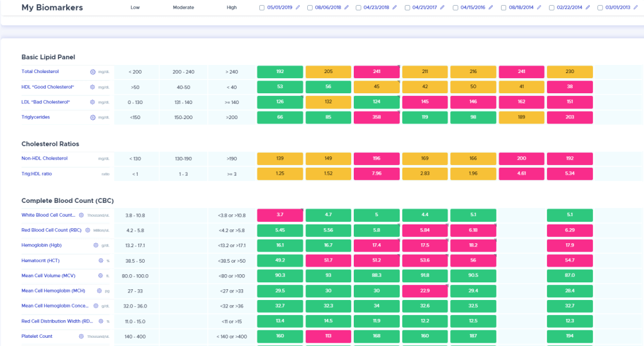Check the 05/01/2019 date checkbox
The image size is (644, 346).
point(262,8)
